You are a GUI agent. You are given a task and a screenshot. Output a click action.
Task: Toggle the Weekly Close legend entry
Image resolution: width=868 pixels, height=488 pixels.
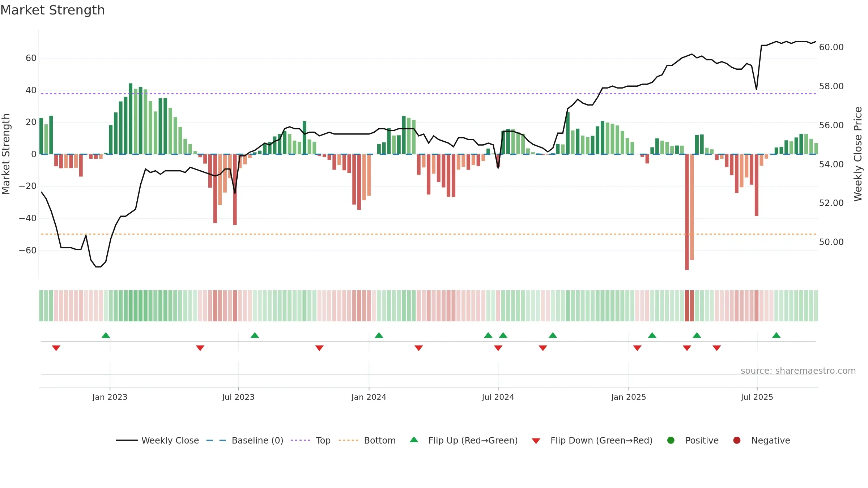(157, 440)
